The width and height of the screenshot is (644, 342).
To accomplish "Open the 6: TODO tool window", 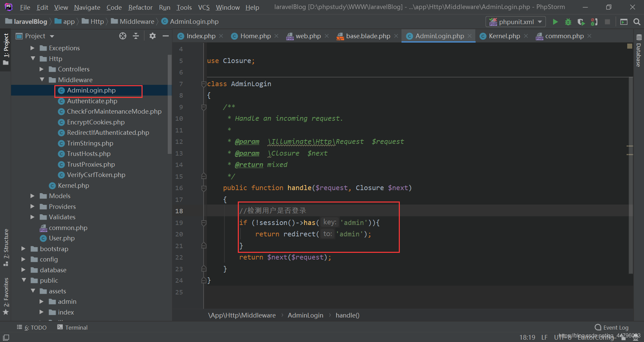I will coord(32,328).
